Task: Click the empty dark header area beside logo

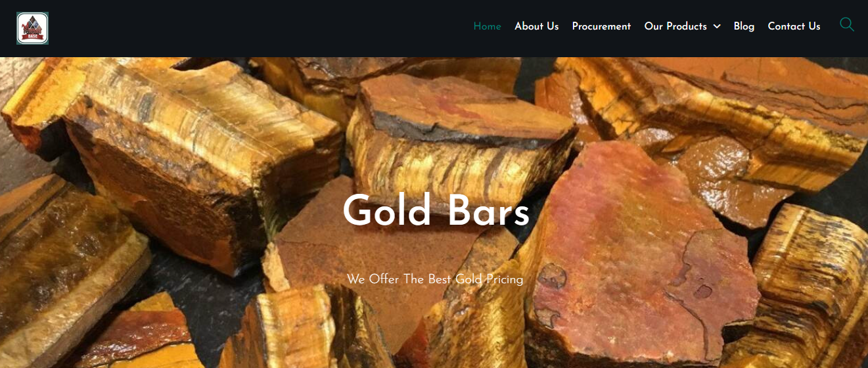Action: [256, 28]
